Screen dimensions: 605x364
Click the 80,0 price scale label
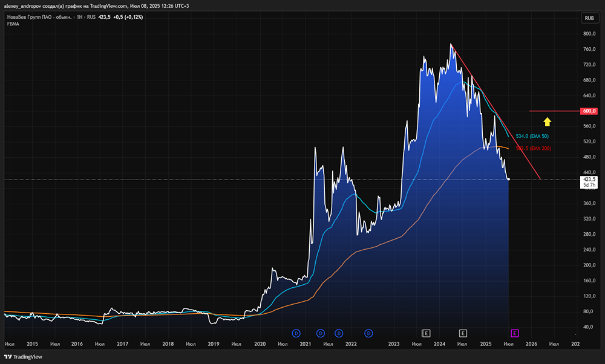click(589, 311)
